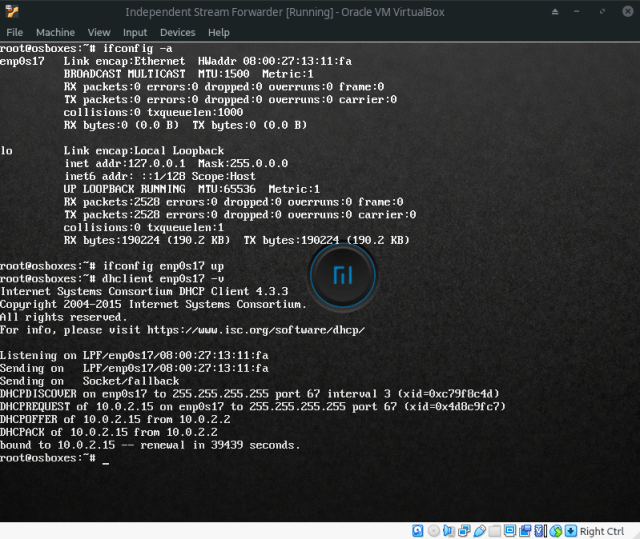Restore the VirtualBox window size
Screen dimensions: 640x539
click(602, 11)
